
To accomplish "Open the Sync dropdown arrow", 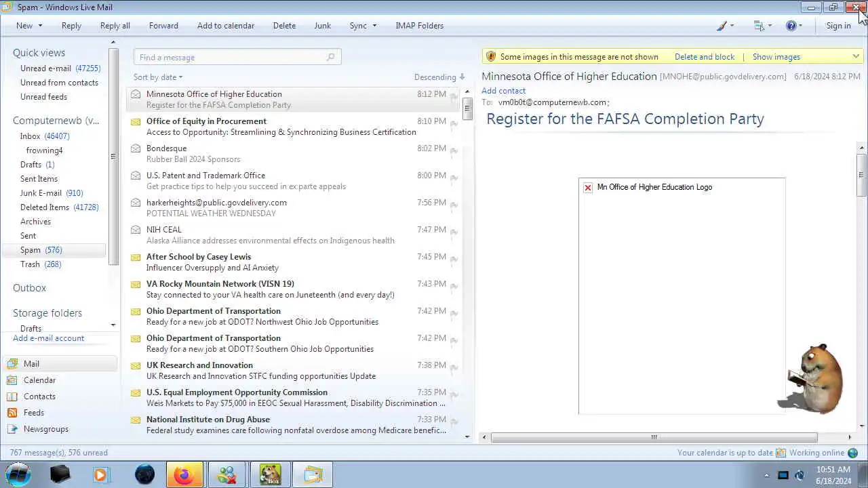I will [374, 26].
